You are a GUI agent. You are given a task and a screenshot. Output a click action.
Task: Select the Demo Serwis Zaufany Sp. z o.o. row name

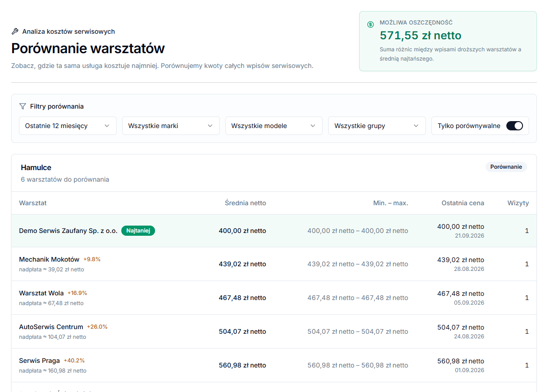[68, 231]
